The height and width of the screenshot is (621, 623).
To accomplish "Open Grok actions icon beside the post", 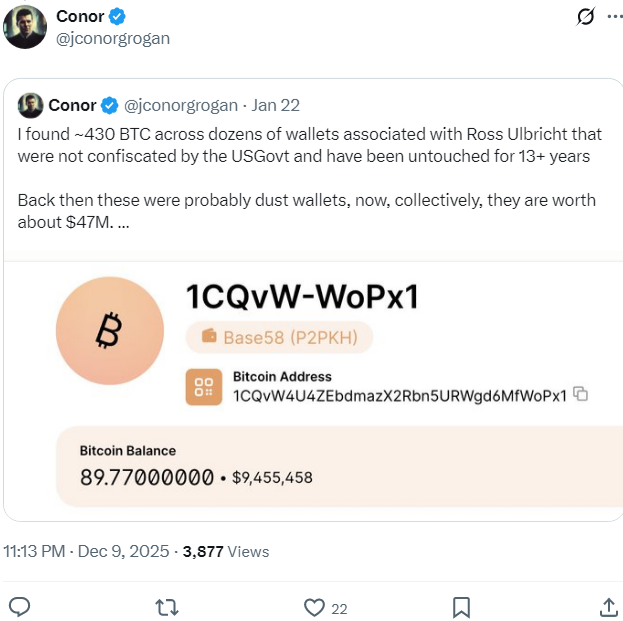I will (x=587, y=17).
